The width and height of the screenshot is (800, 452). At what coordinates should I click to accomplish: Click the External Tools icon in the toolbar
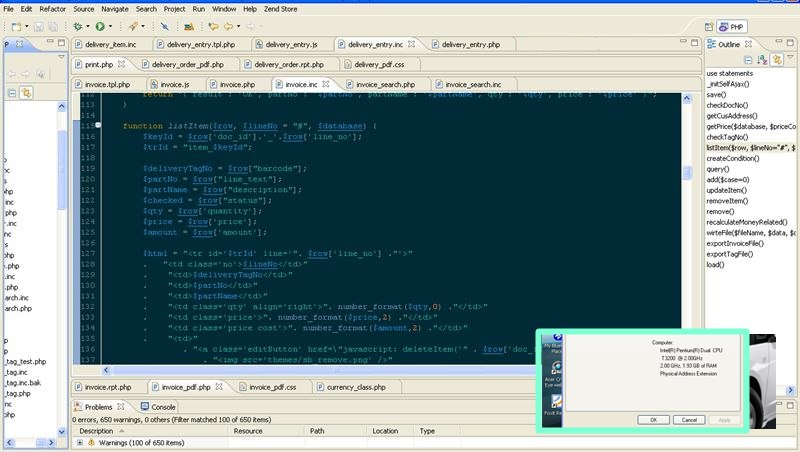(133, 27)
